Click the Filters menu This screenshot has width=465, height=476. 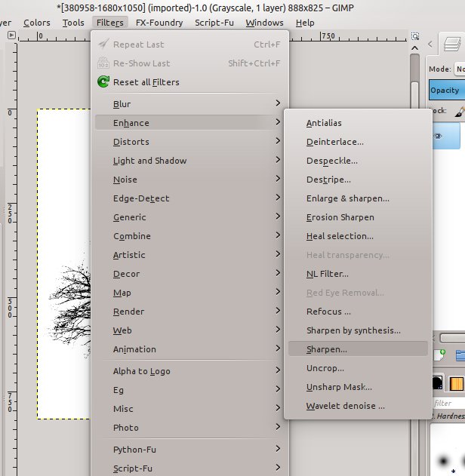[x=110, y=23]
